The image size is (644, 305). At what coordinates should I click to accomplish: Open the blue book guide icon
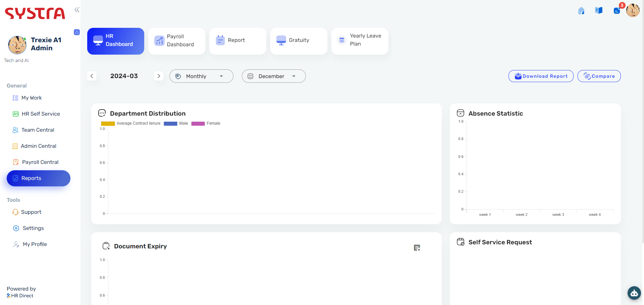pyautogui.click(x=599, y=10)
